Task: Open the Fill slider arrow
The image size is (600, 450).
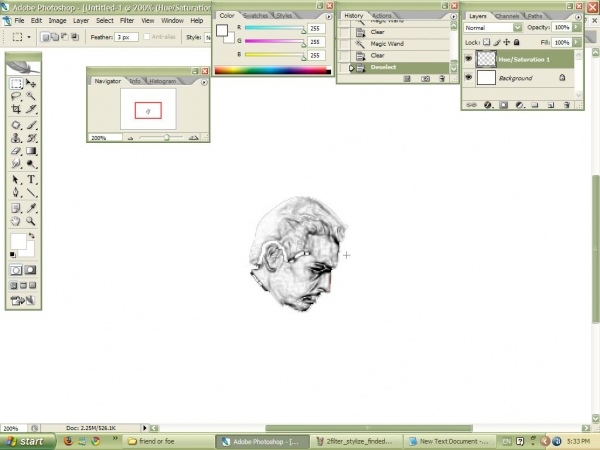Action: pyautogui.click(x=577, y=42)
